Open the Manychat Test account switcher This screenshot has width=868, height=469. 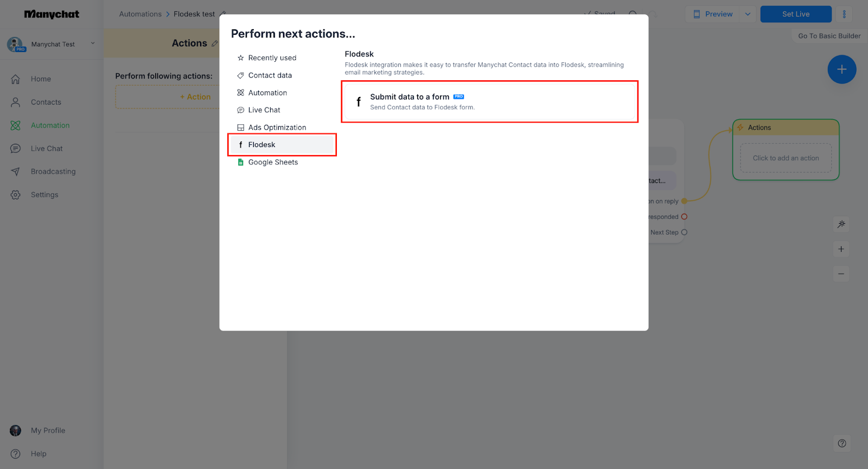coord(52,44)
